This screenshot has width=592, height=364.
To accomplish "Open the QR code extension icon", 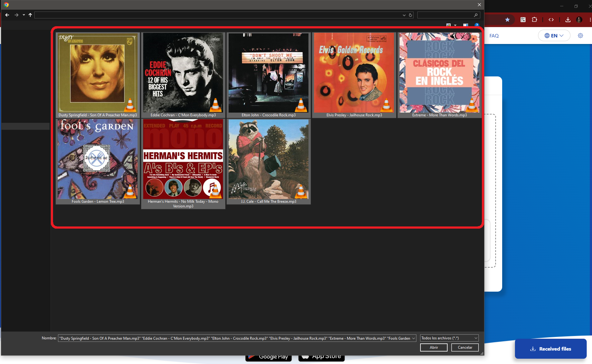I will pos(523,20).
